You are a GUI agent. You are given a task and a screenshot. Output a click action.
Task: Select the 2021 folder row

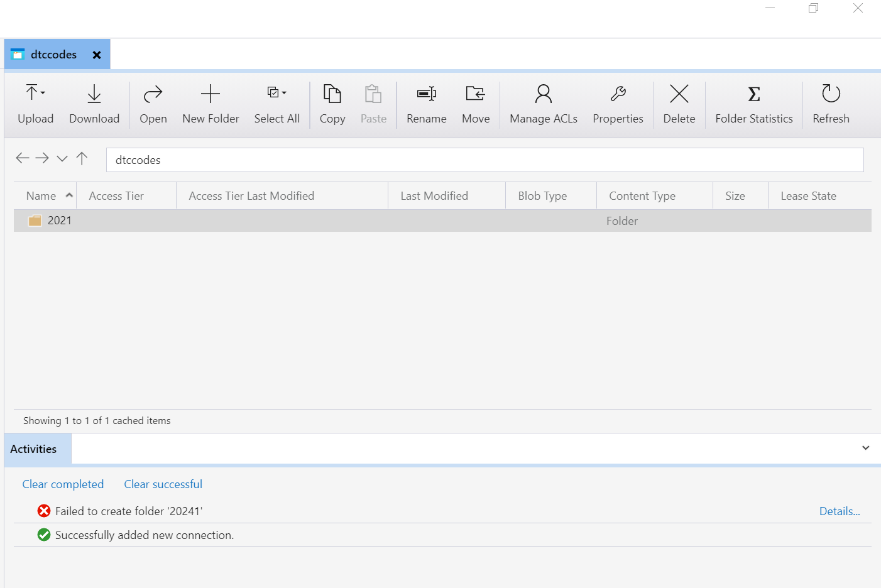click(59, 220)
